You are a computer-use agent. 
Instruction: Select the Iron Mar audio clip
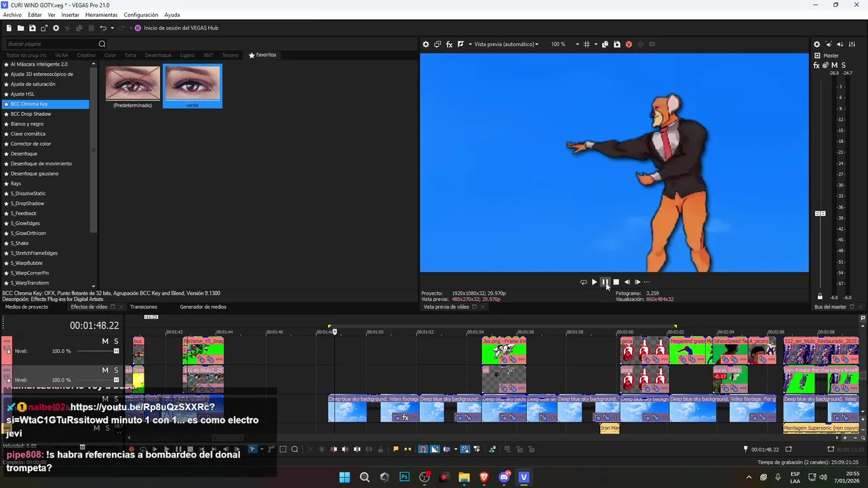pos(610,428)
